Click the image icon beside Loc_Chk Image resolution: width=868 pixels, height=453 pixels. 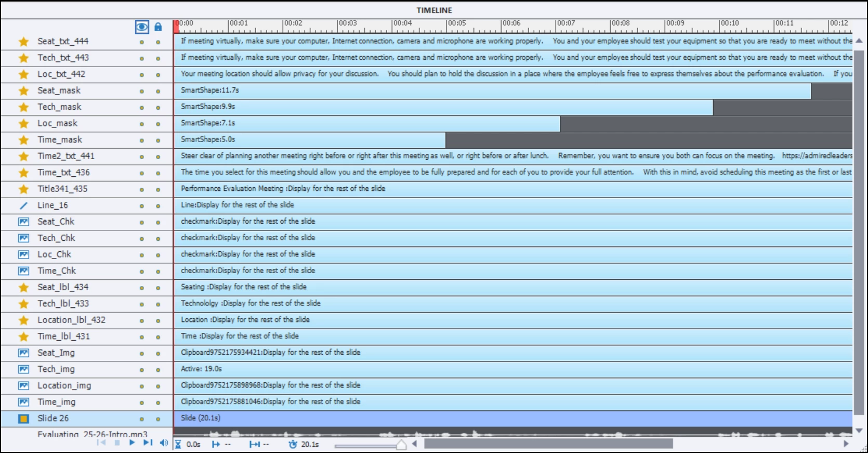tap(23, 255)
